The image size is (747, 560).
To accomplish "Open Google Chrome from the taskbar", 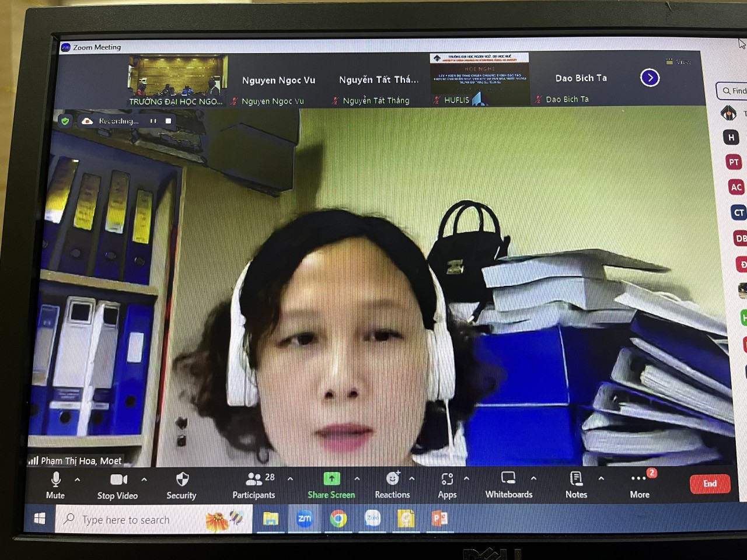I will pos(338,519).
